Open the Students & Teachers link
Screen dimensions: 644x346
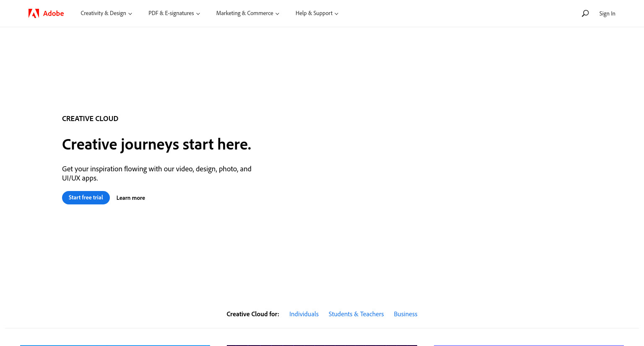(x=356, y=314)
